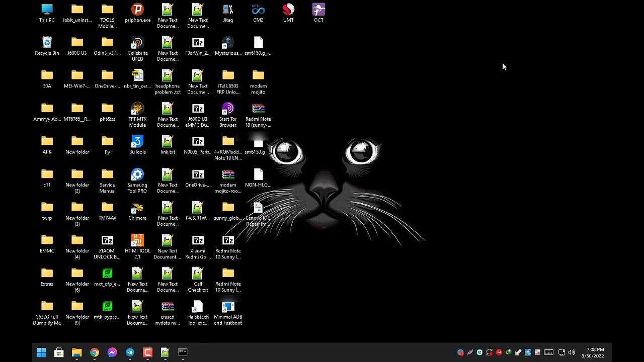Select the erased nvdata nv... archive
The height and width of the screenshot is (362, 644).
coord(168,313)
